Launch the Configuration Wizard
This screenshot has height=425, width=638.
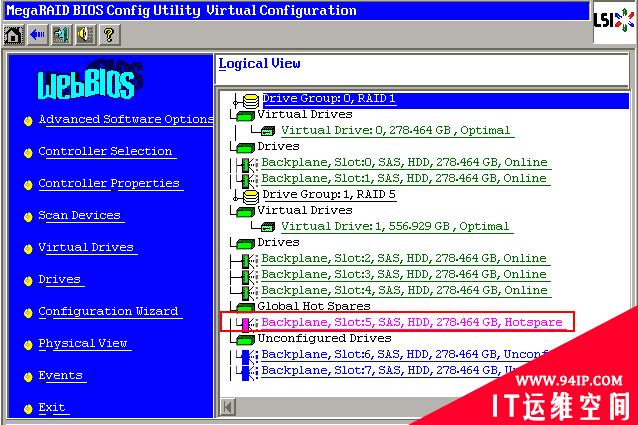click(108, 312)
